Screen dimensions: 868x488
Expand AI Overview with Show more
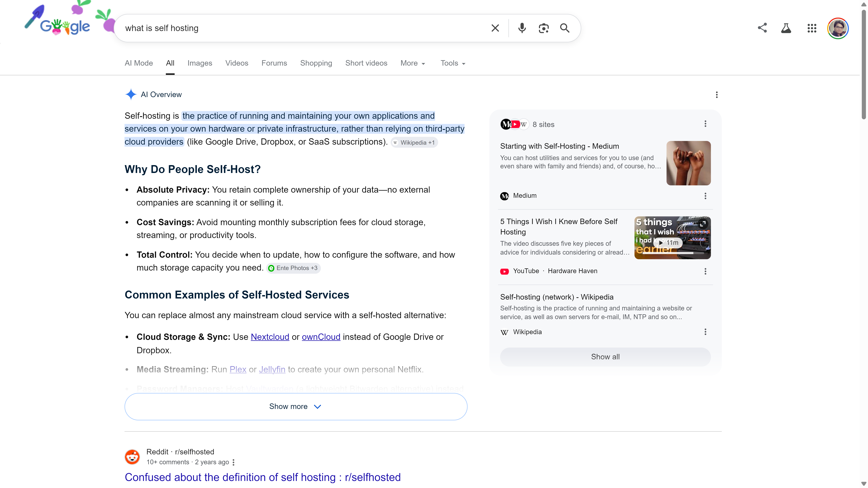pos(296,407)
